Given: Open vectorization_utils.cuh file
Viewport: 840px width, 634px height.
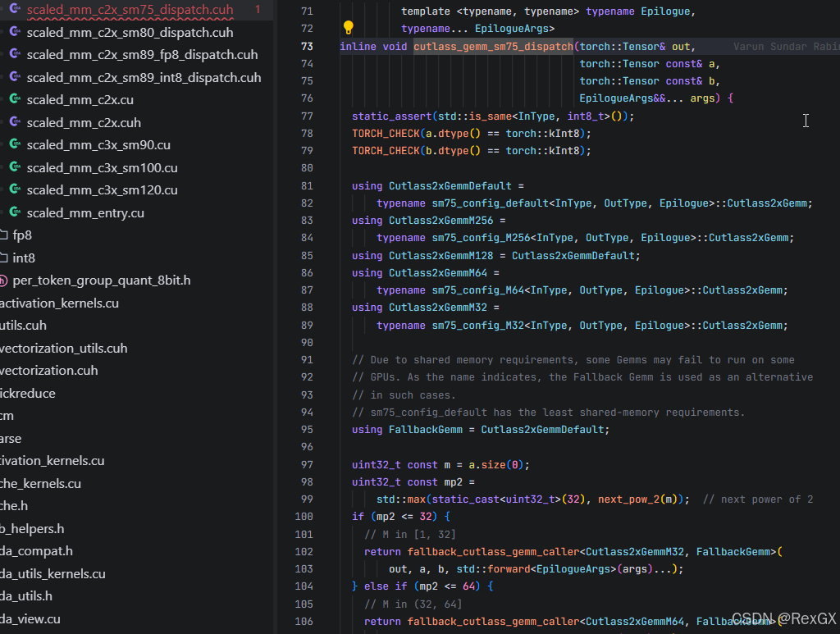Looking at the screenshot, I should coord(63,348).
